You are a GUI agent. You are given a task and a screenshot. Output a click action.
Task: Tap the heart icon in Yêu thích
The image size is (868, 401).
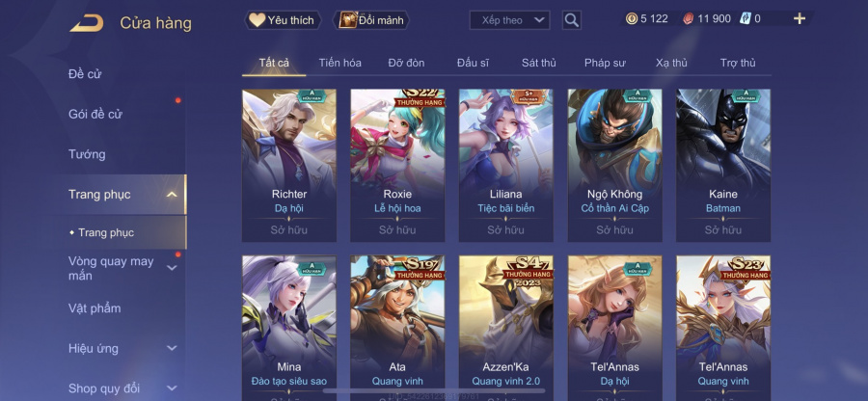(257, 20)
